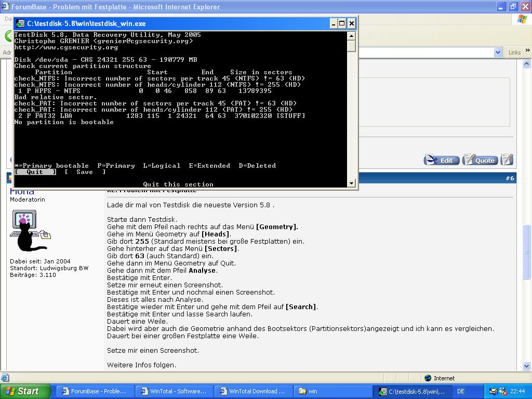Switch to the win folder taskbar button
This screenshot has height=399, width=532.
(332, 391)
